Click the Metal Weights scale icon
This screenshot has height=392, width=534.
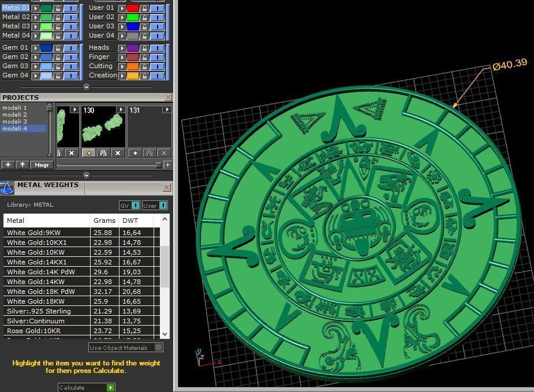point(6,188)
